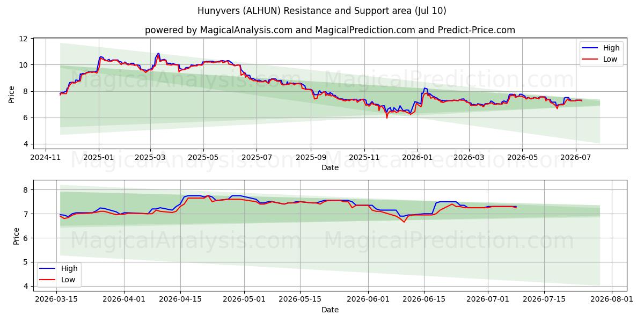Screen dimensions: 644x322
Task: Click 'High' in the bottom chart legend
Action: (69, 268)
